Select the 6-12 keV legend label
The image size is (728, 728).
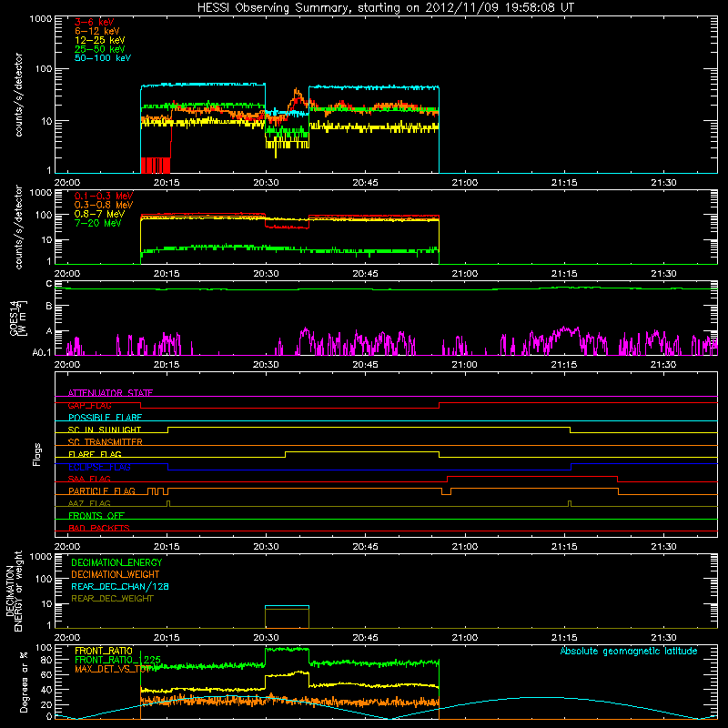click(x=96, y=31)
